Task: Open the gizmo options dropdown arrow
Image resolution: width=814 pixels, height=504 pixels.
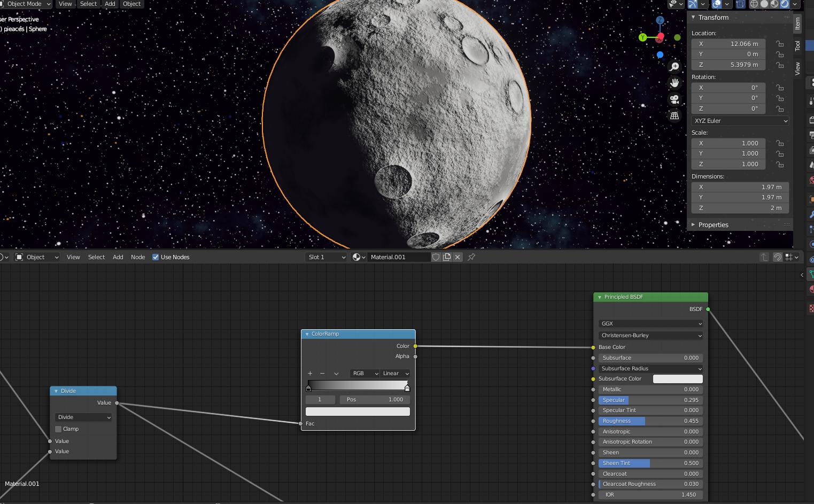Action: (703, 4)
